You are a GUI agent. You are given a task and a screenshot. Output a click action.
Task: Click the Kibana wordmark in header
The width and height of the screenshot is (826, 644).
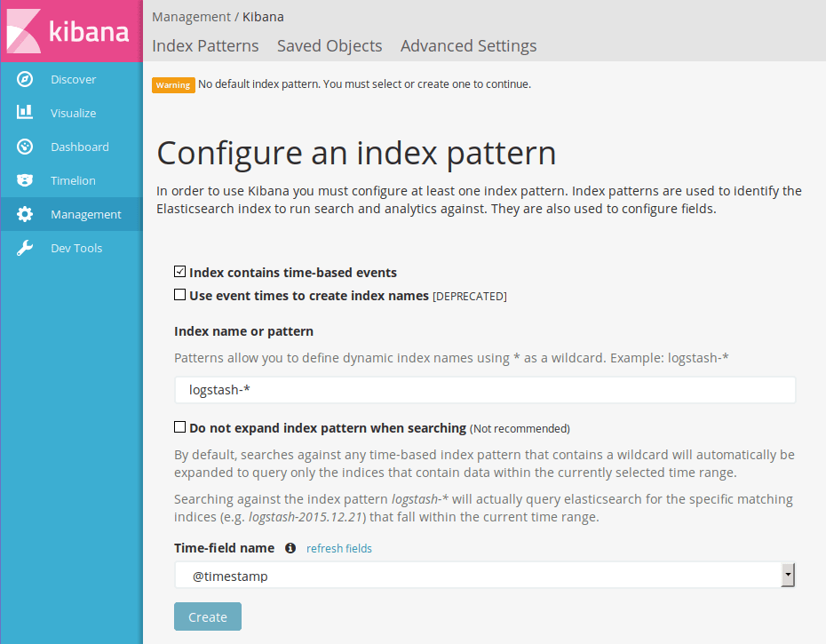point(89,32)
